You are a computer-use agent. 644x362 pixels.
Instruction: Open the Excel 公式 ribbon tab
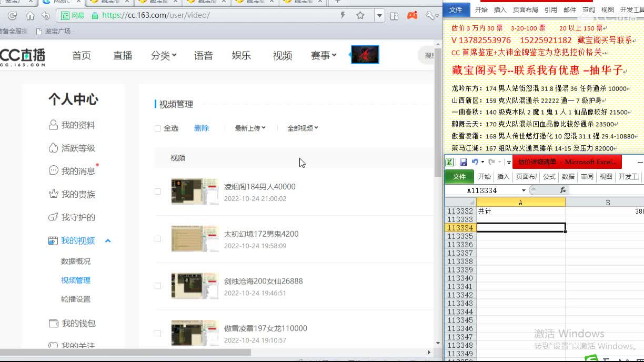(x=549, y=177)
